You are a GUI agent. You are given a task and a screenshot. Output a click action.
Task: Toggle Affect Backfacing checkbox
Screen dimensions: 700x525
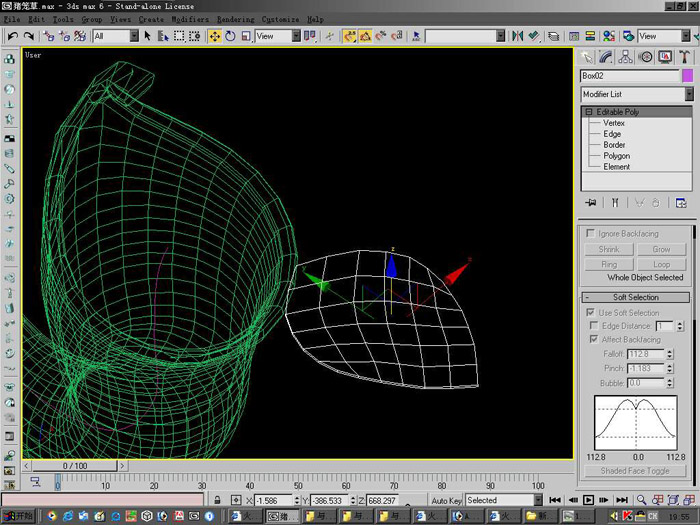594,339
